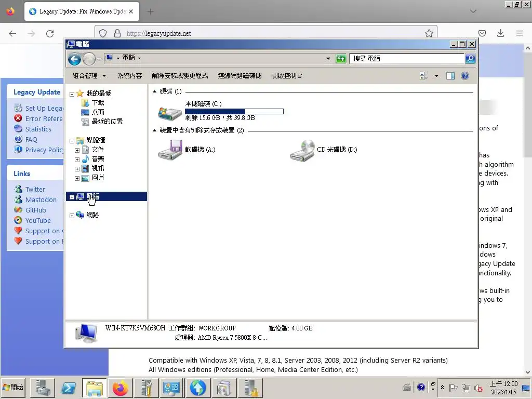Open the Firefox hamburger menu
The image size is (532, 399).
[x=520, y=33]
